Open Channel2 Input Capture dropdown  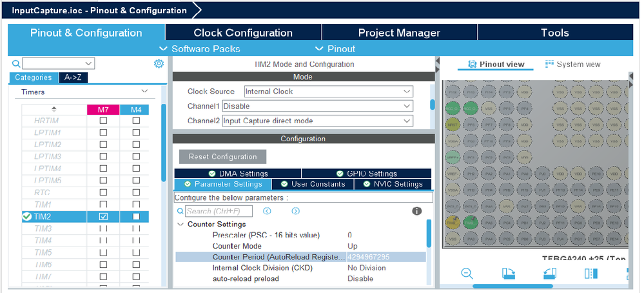point(317,121)
